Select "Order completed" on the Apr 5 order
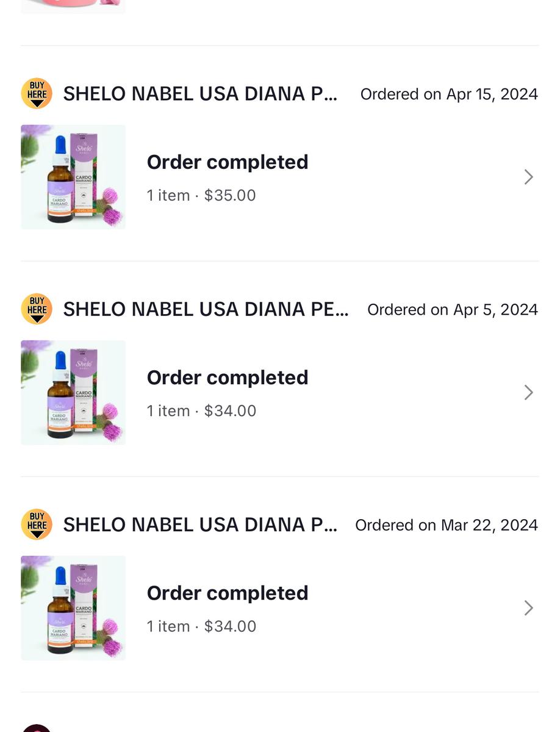This screenshot has width=560, height=732. point(228,378)
